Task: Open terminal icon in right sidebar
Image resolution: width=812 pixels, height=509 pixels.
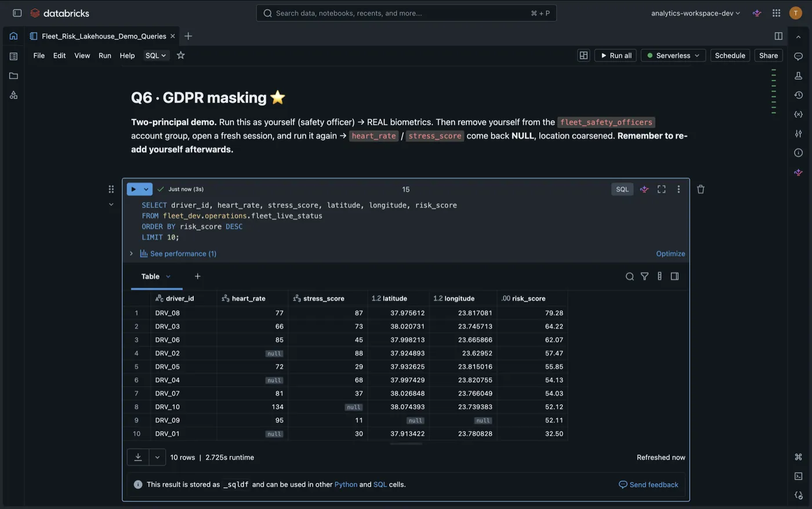Action: point(798,476)
